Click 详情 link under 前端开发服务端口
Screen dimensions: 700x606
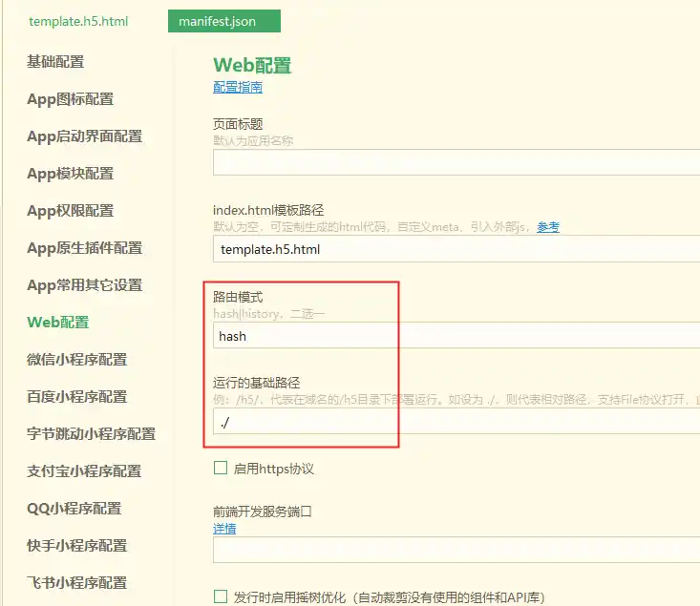point(223,529)
